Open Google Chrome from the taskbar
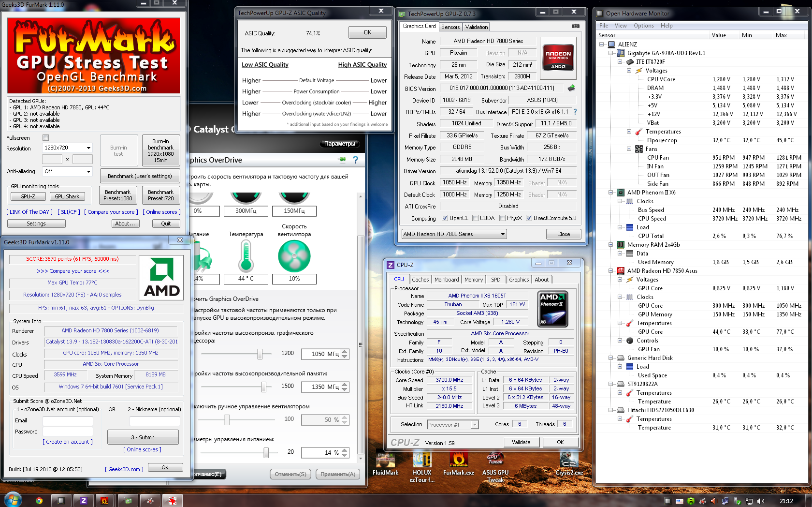The height and width of the screenshot is (507, 812). pyautogui.click(x=39, y=501)
